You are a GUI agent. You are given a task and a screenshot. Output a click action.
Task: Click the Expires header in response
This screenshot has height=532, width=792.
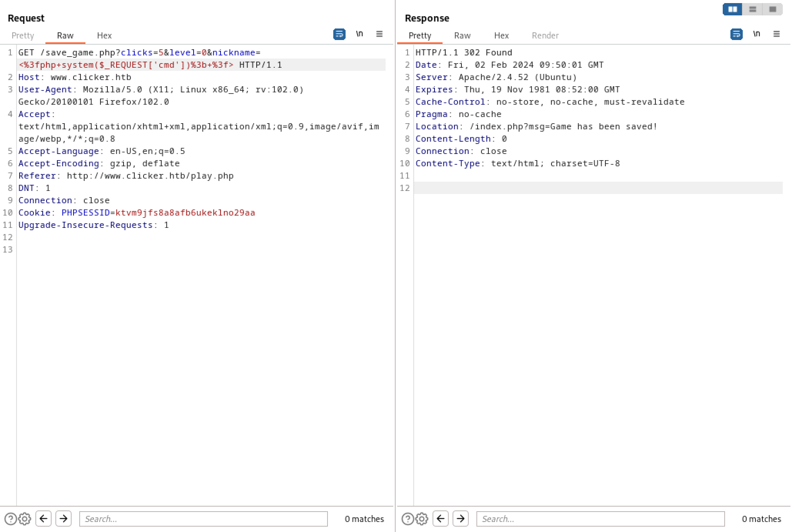pyautogui.click(x=518, y=89)
